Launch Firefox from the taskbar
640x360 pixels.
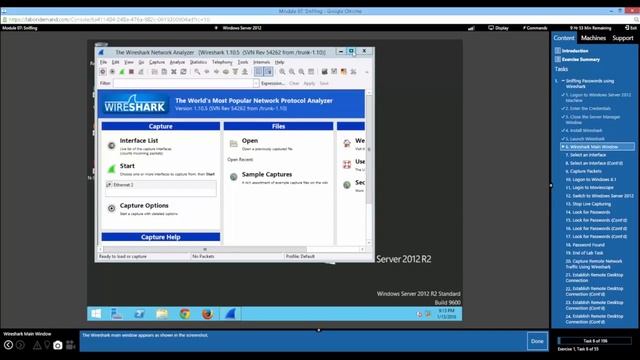tap(207, 313)
